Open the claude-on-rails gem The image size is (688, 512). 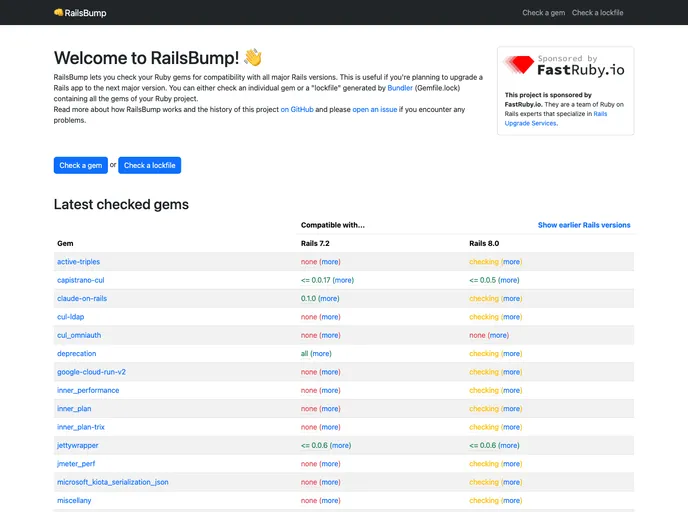tap(82, 298)
